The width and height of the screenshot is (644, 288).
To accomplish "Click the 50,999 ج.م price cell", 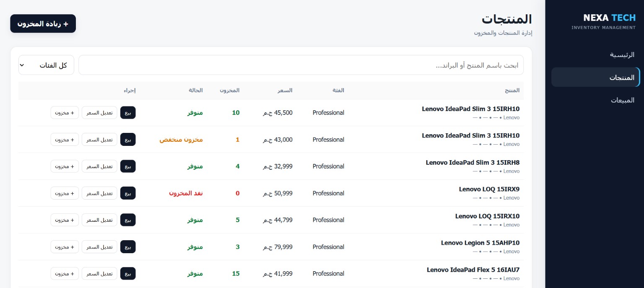I will click(x=278, y=193).
